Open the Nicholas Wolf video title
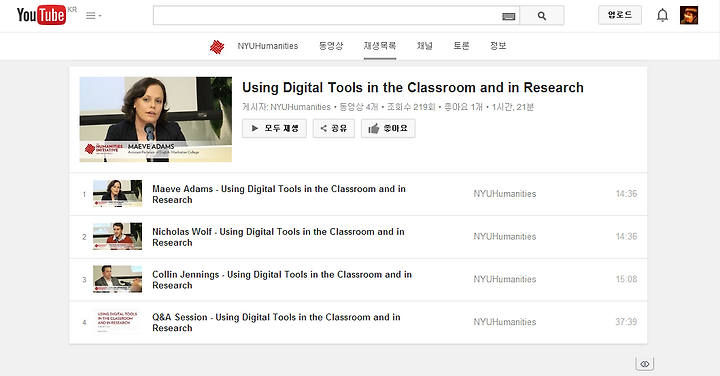This screenshot has height=376, width=720. (278, 237)
